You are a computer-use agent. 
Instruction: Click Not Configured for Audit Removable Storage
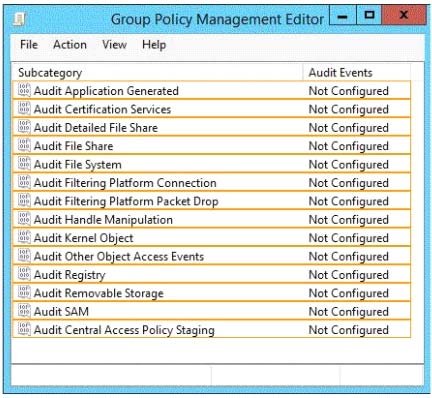pyautogui.click(x=349, y=293)
